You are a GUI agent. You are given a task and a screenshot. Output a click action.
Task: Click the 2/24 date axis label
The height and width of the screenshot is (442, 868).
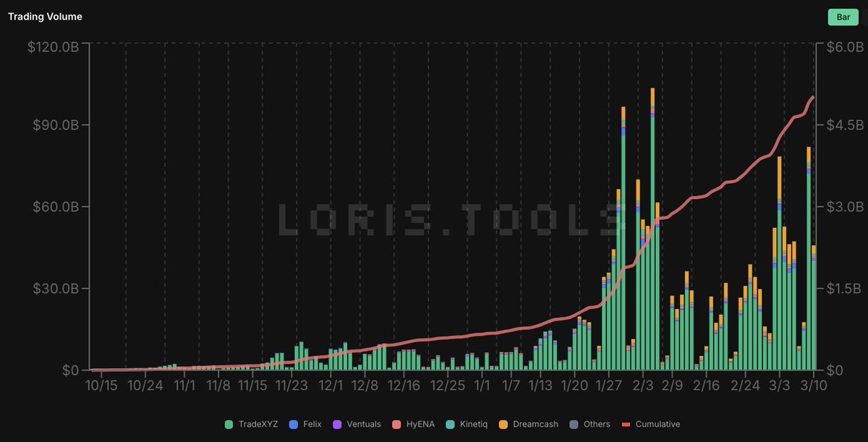coord(745,386)
